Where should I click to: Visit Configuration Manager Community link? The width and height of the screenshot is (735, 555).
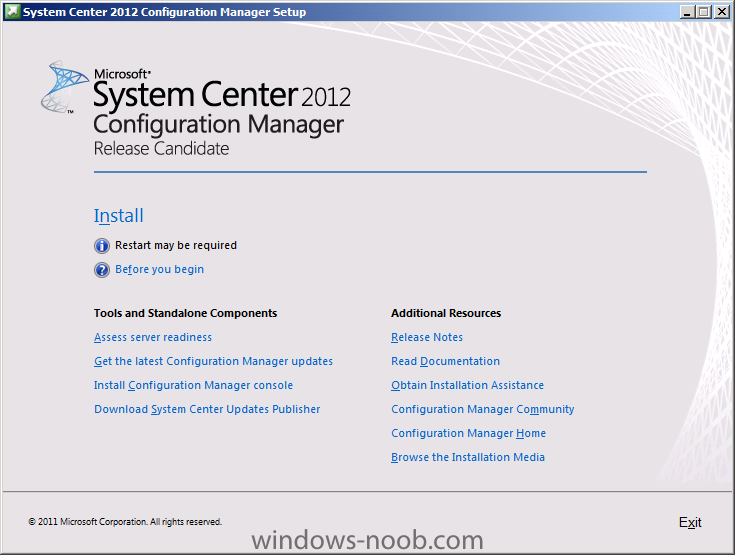tap(482, 409)
